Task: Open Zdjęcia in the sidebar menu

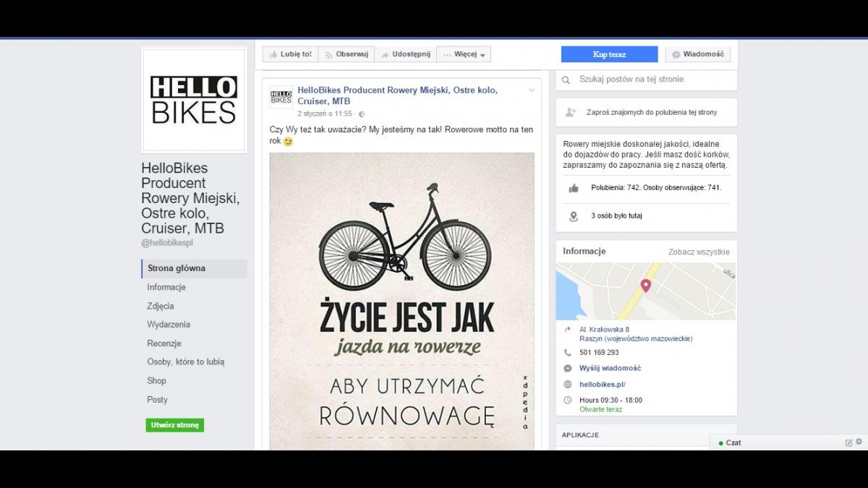Action: pos(161,306)
